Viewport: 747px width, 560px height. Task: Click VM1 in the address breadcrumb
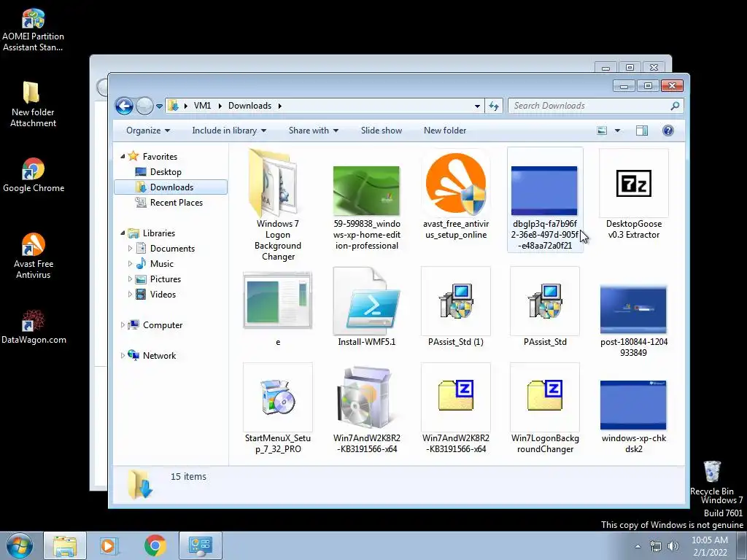click(x=203, y=106)
